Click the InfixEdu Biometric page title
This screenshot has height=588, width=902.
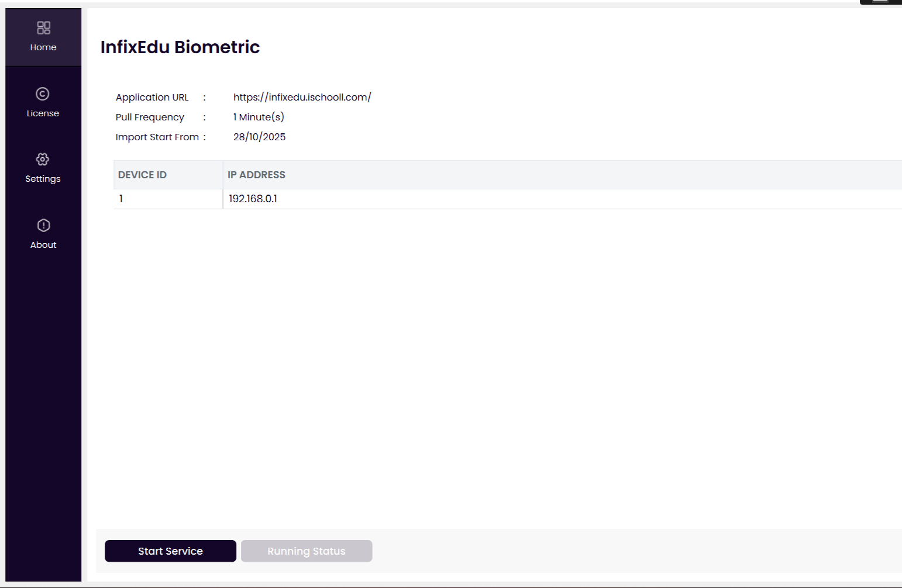tap(180, 47)
